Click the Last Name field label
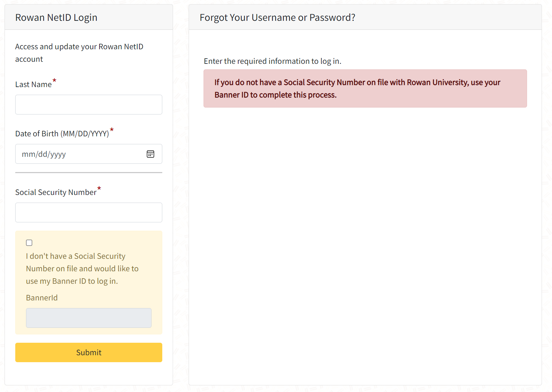The image size is (552, 392). coord(33,85)
